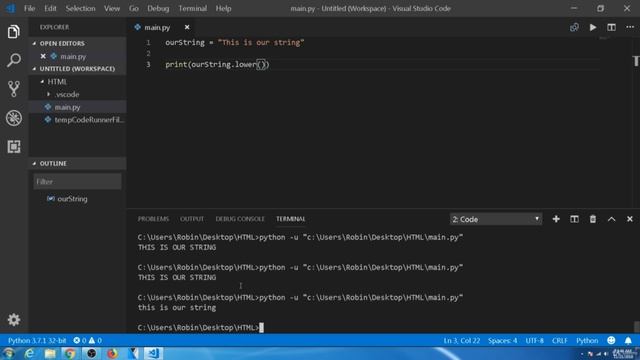Split the editor to the right
Viewport: 640px width, 360px height.
[x=611, y=27]
